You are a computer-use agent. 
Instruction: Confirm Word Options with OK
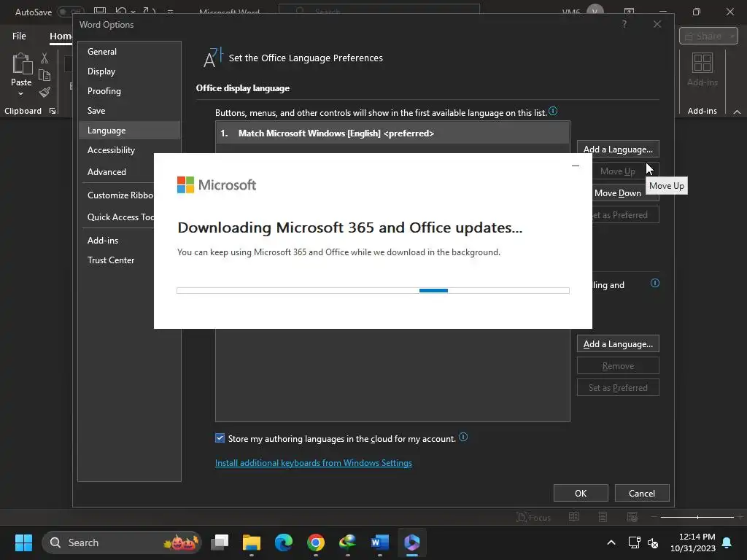click(x=581, y=494)
